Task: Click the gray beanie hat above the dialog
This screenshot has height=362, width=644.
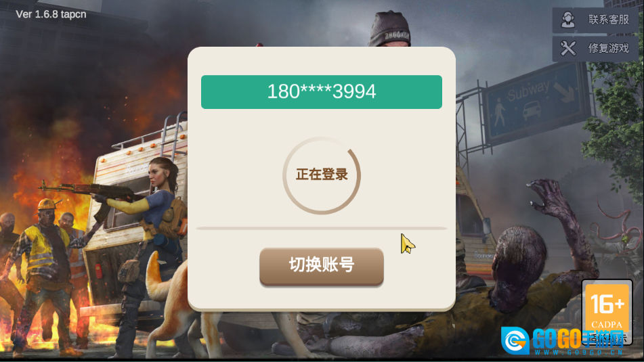Action: point(389,30)
